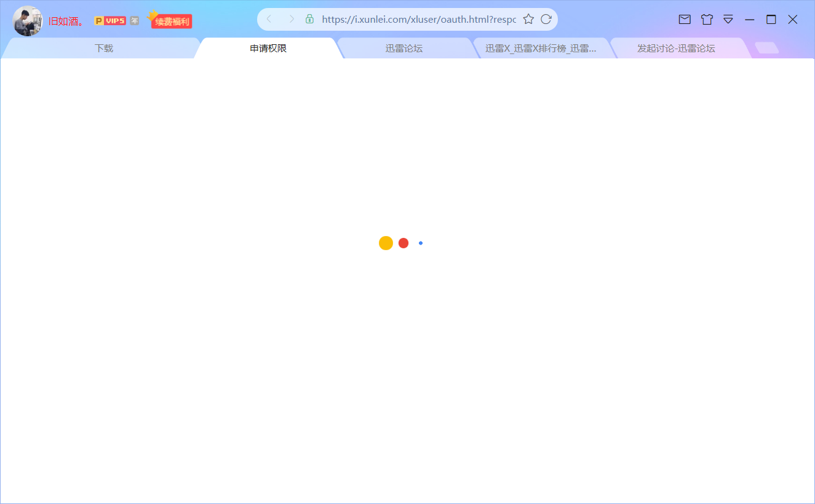Open the mail notification icon
815x504 pixels.
(685, 19)
